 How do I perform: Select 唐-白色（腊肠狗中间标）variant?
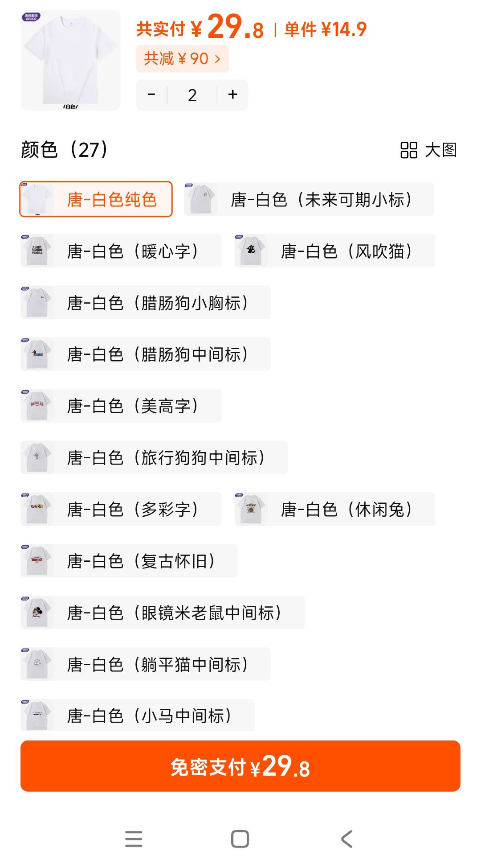145,354
